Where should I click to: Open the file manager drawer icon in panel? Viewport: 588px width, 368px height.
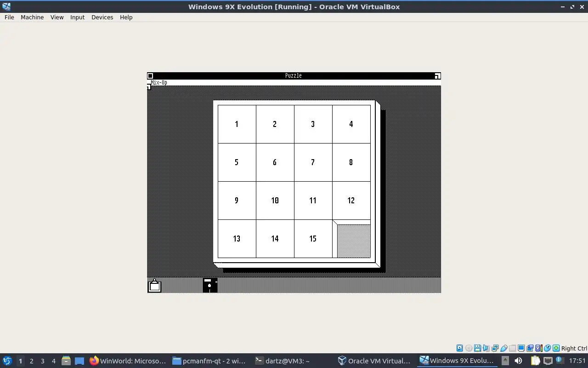click(x=66, y=361)
